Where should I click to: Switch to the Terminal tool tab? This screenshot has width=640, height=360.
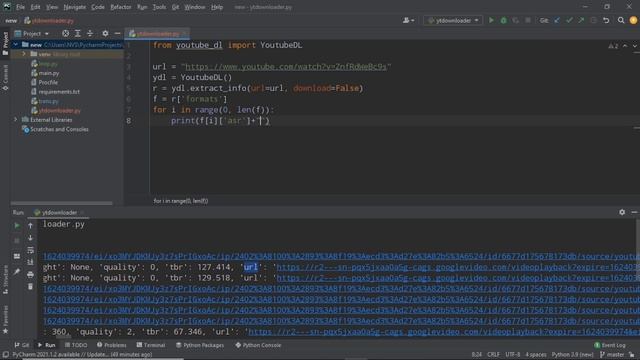[x=151, y=345]
